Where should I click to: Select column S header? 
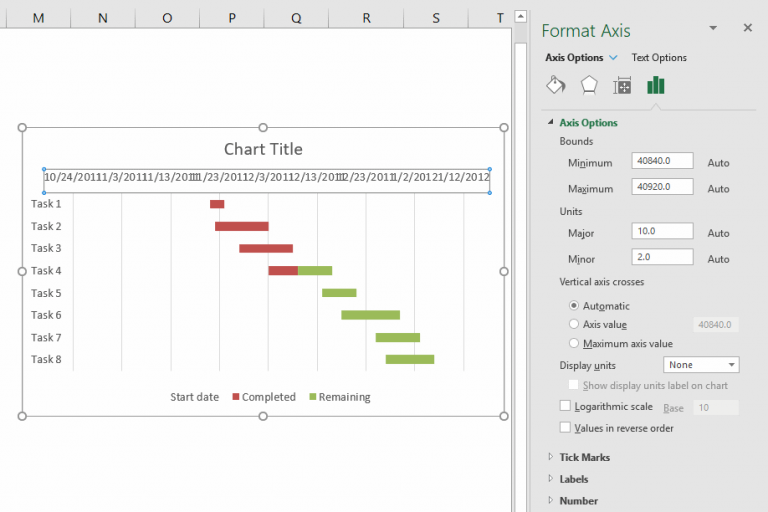[436, 18]
